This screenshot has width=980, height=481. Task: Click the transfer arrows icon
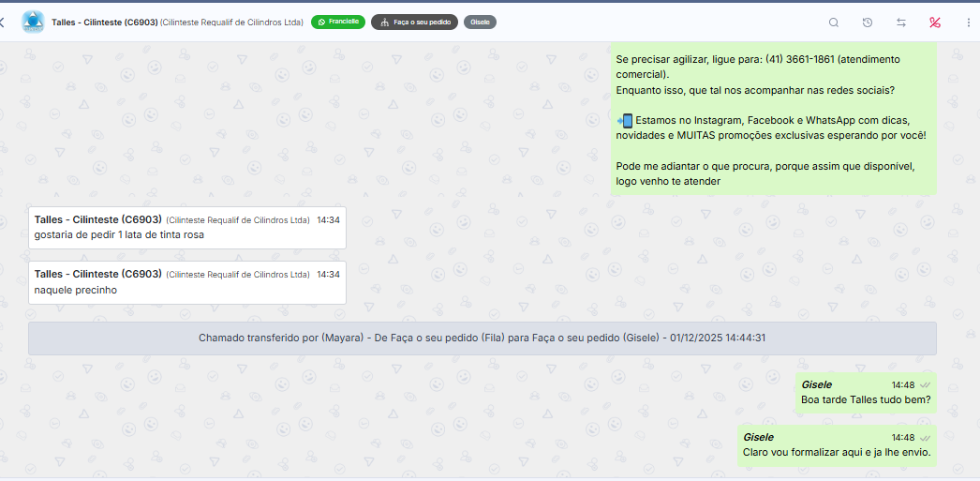901,23
